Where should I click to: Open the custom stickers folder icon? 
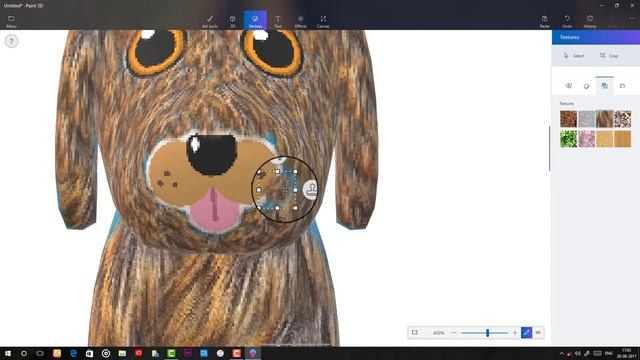click(x=622, y=86)
